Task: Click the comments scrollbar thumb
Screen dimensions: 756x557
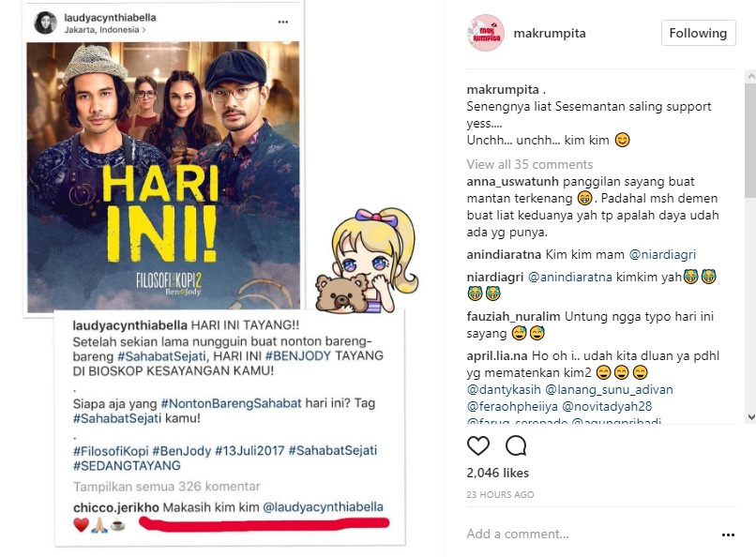Action: tap(750, 140)
